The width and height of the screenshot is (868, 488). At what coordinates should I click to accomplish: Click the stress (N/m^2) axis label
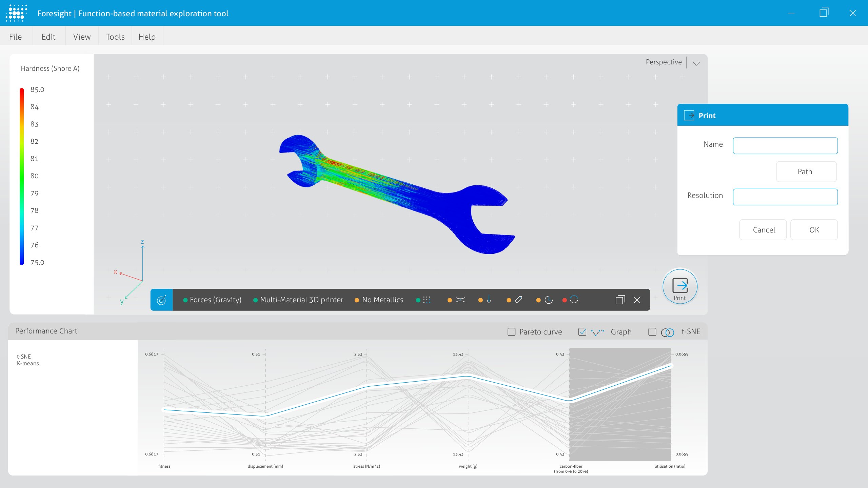pyautogui.click(x=367, y=466)
